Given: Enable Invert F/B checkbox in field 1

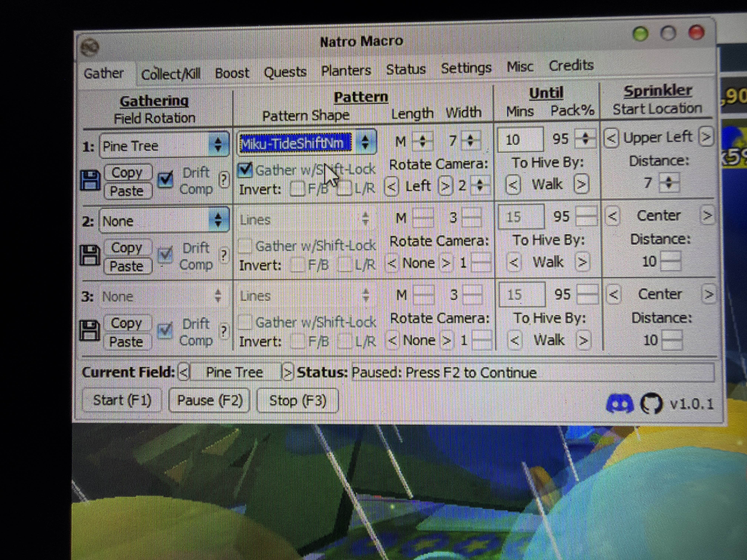Looking at the screenshot, I should [x=297, y=188].
